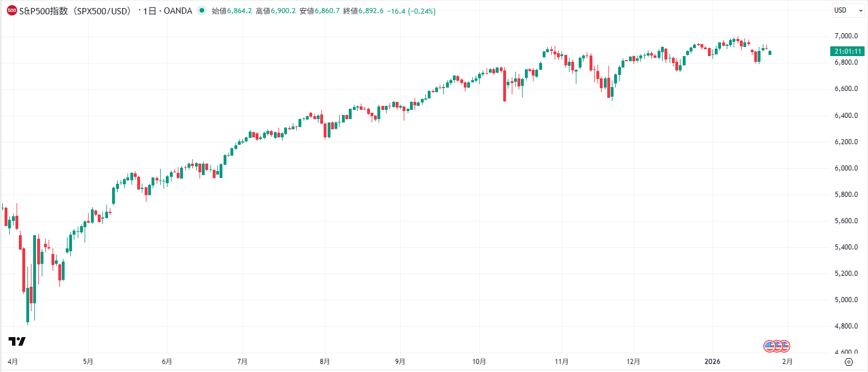The height and width of the screenshot is (372, 868).
Task: Click the 2026 label on the date axis
Action: tap(712, 361)
